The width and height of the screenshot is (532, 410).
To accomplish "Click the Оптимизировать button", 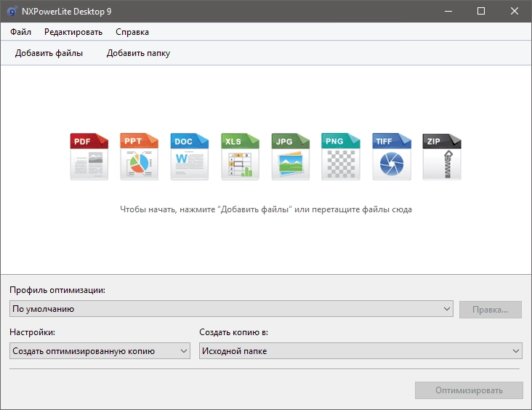I will tap(469, 390).
